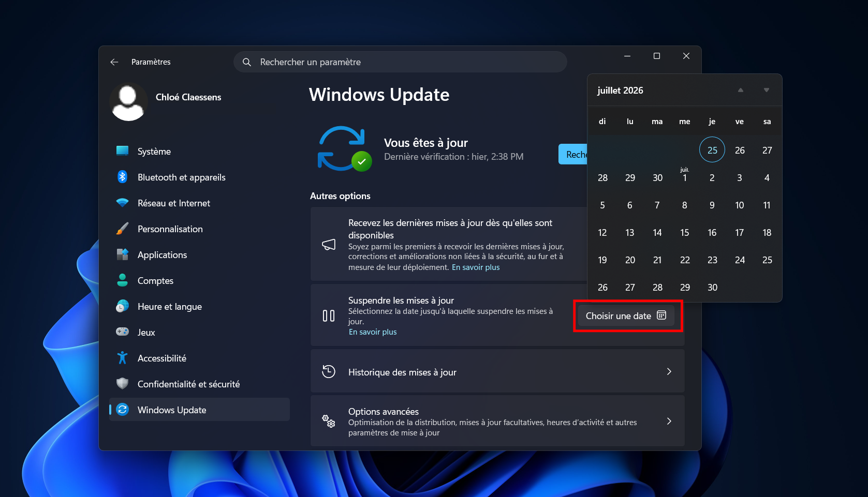This screenshot has height=497, width=868.
Task: Expand Options avancées chevron
Action: pos(669,421)
